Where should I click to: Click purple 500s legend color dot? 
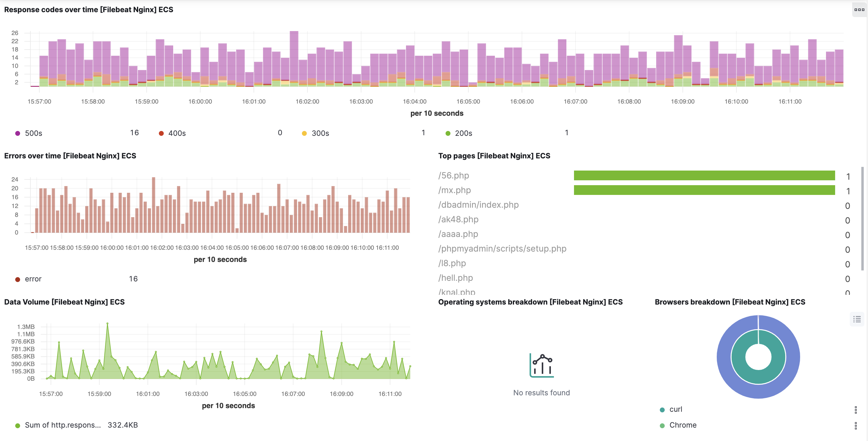coord(18,133)
